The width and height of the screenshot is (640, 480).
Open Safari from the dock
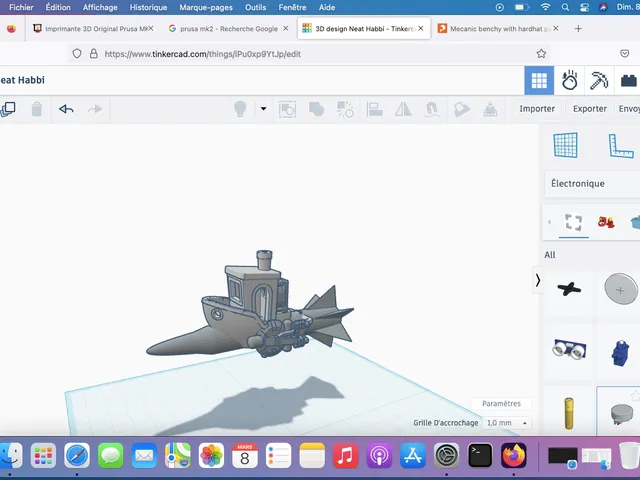pyautogui.click(x=77, y=456)
